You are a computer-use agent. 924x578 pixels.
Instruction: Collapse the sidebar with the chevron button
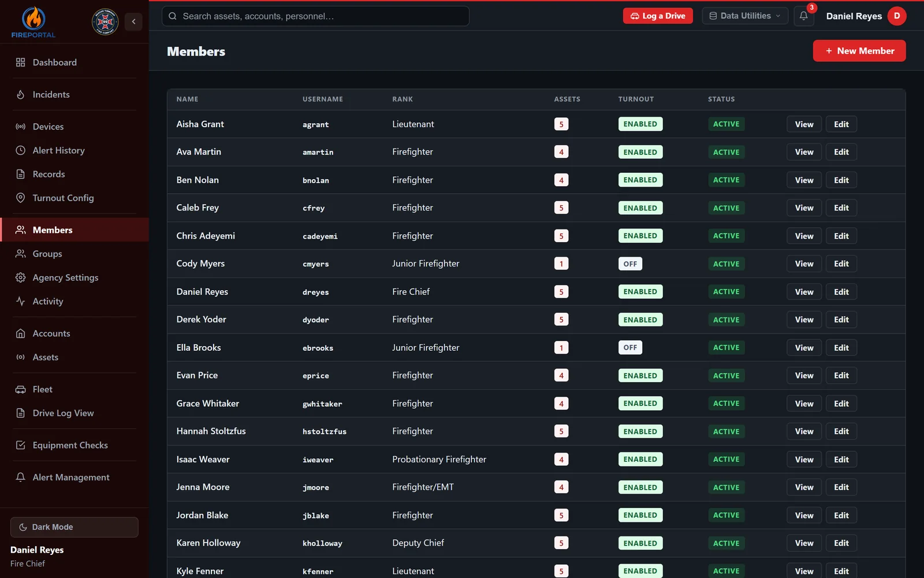[x=133, y=21]
